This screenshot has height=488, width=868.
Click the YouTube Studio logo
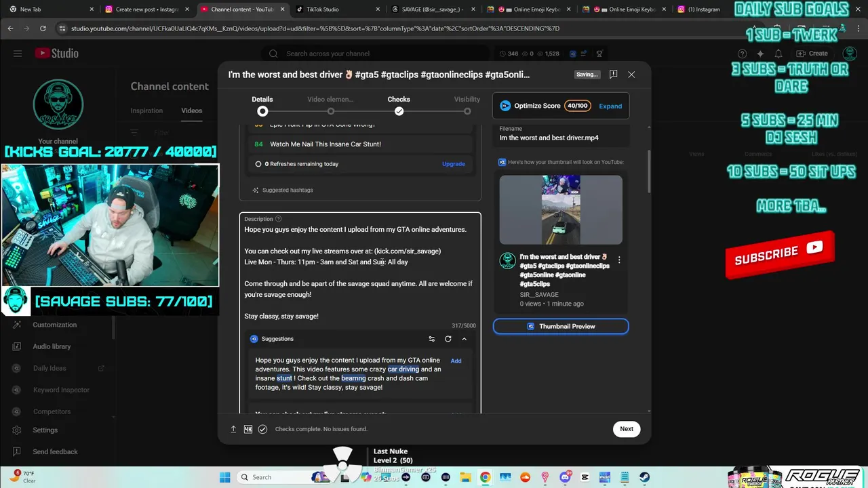(57, 54)
